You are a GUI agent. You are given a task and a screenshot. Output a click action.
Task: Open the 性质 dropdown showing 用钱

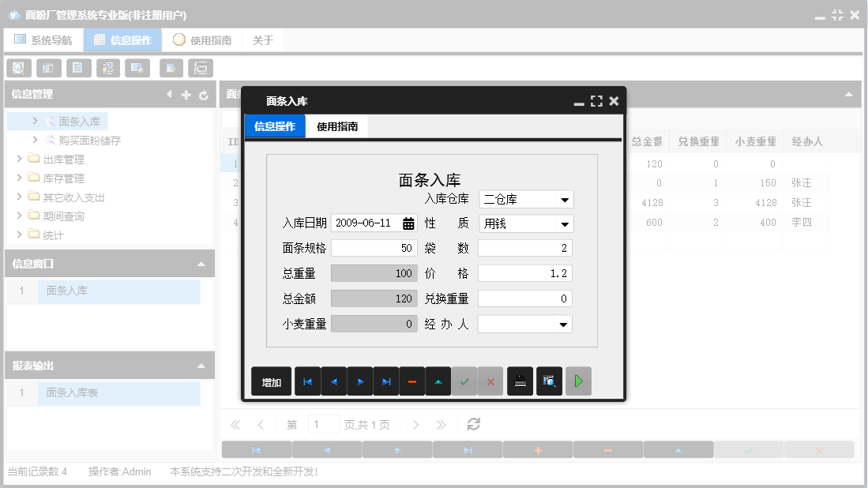pyautogui.click(x=564, y=224)
